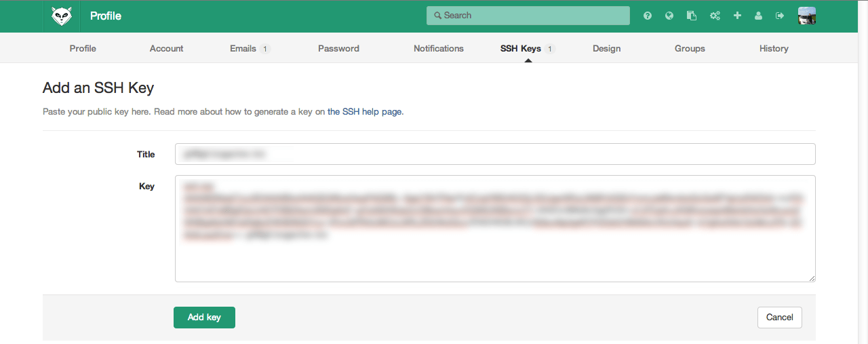Image resolution: width=868 pixels, height=344 pixels.
Task: Click the top Search box
Action: point(528,16)
